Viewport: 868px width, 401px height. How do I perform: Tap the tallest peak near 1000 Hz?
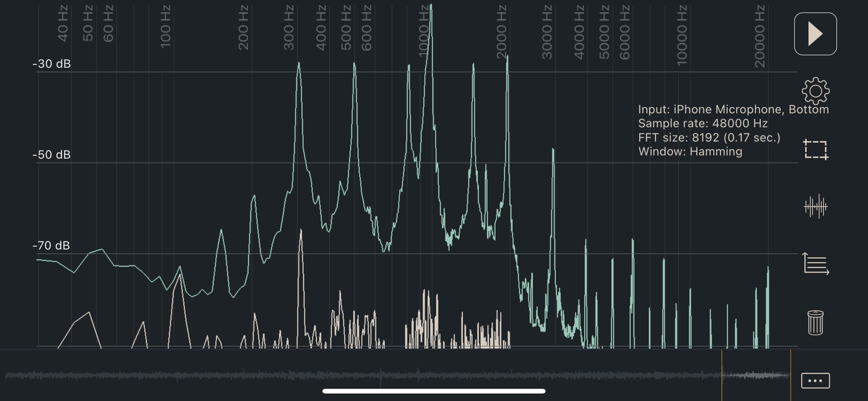click(431, 10)
